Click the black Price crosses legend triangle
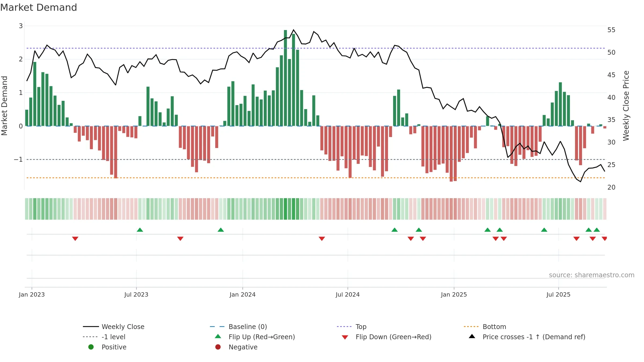Image resolution: width=644 pixels, height=362 pixels. click(472, 336)
